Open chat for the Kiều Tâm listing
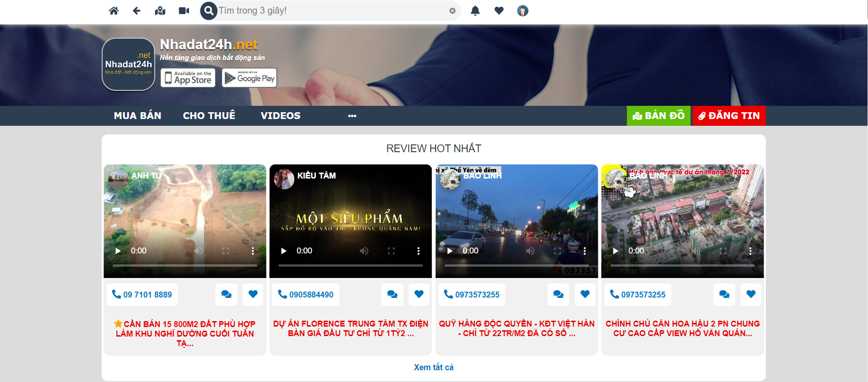 pyautogui.click(x=392, y=294)
